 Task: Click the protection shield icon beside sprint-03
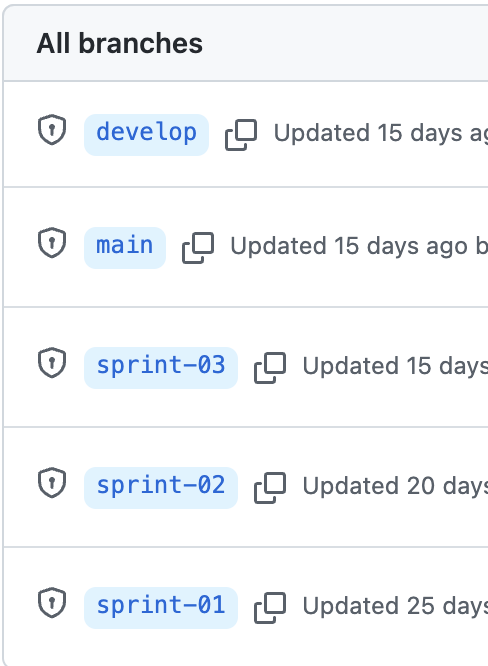click(52, 363)
